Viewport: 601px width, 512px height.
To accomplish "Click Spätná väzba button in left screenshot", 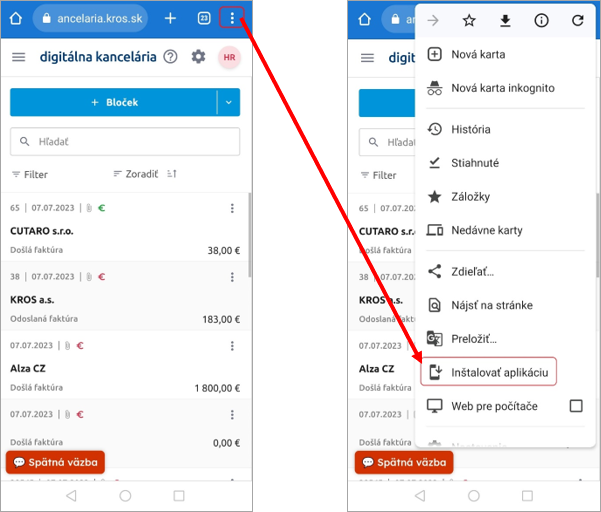I will [x=55, y=463].
